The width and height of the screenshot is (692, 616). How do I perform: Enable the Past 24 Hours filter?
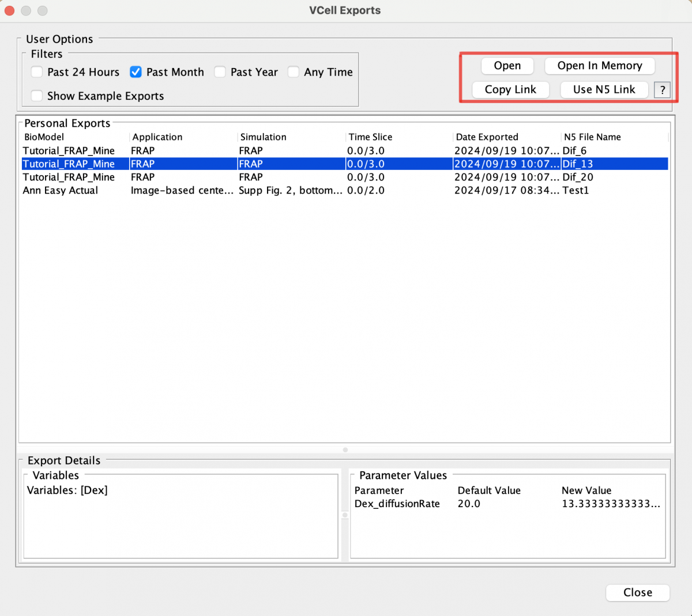coord(36,72)
